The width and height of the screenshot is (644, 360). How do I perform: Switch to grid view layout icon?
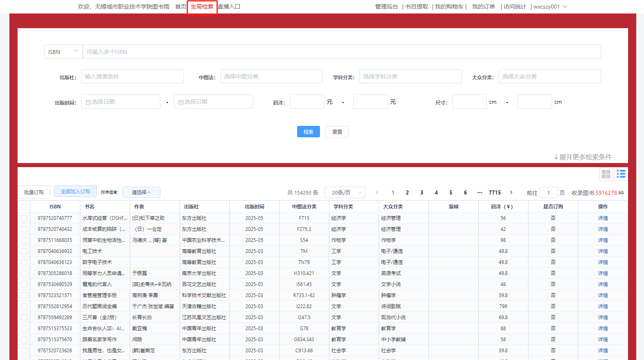tap(606, 174)
